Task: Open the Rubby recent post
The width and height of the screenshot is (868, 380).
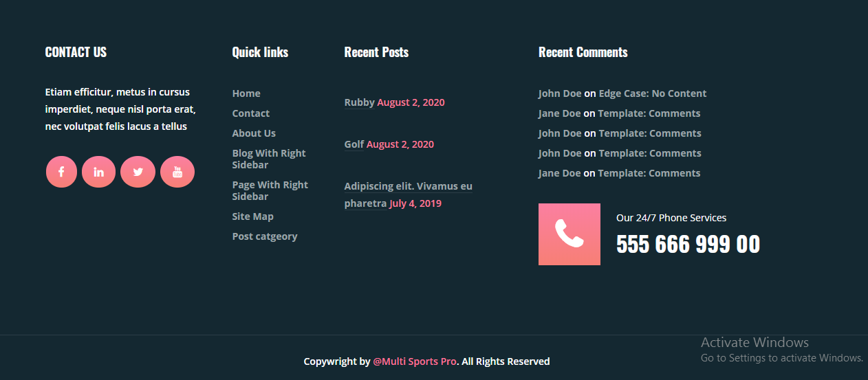Action: [x=359, y=102]
